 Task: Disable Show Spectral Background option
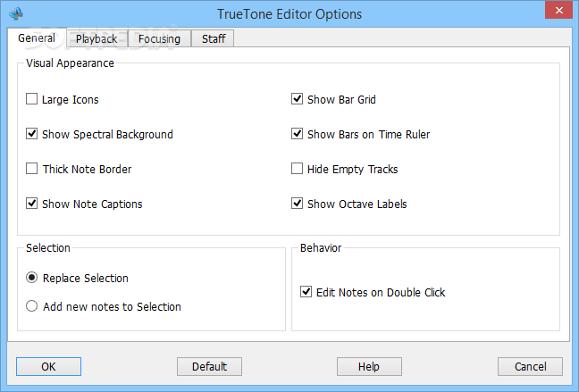pos(33,135)
